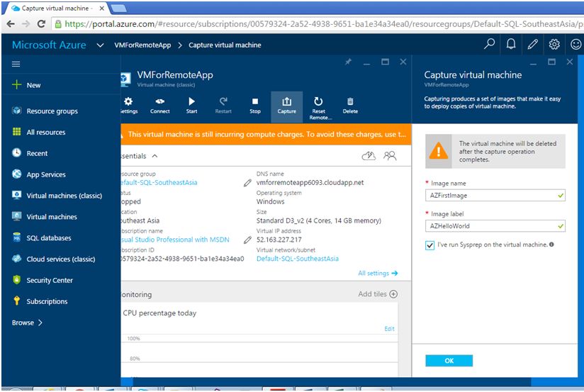Click the warning triangle icon
The height and width of the screenshot is (392, 584).
[439, 151]
